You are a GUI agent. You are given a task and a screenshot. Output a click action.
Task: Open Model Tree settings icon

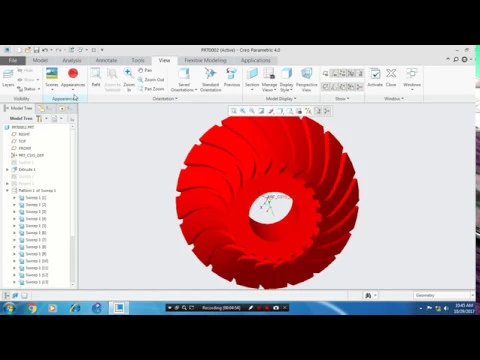39,119
